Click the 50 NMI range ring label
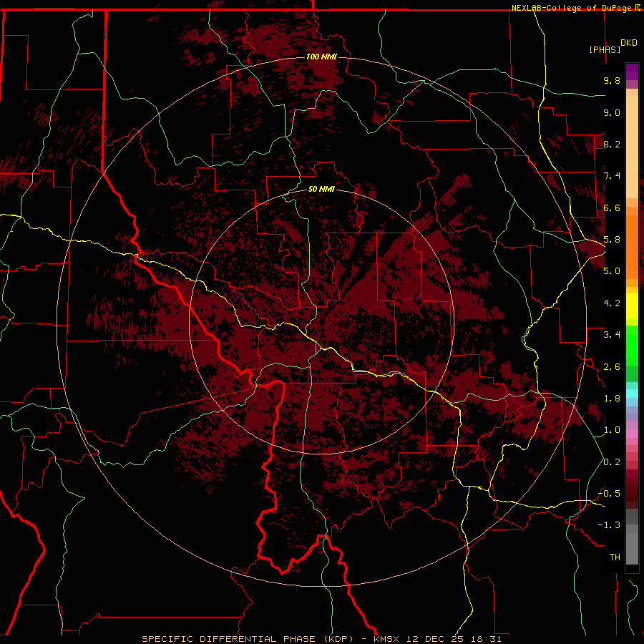Viewport: 644px width, 644px height. click(321, 189)
